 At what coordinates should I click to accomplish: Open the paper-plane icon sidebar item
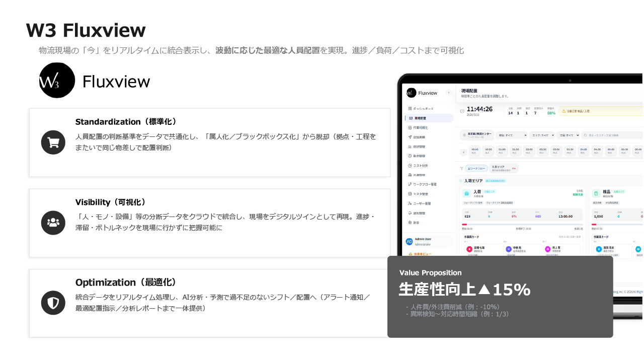coord(429,137)
